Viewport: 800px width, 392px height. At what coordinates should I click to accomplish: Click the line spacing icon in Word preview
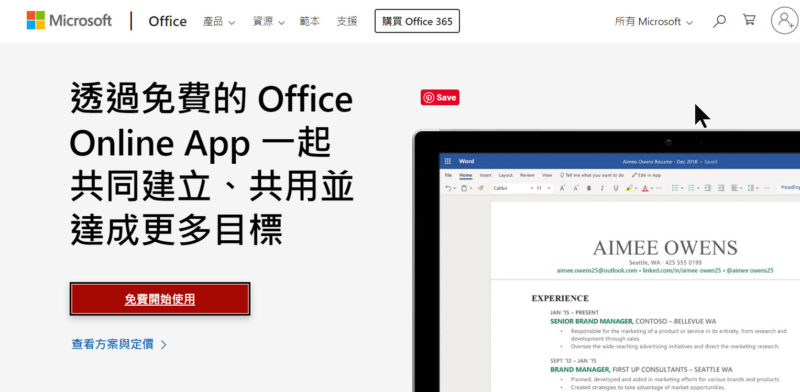pos(751,188)
